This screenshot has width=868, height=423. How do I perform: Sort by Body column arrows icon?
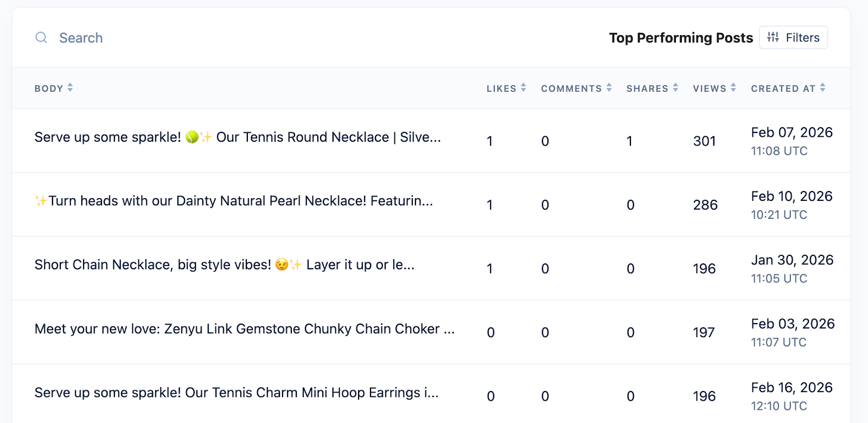tap(70, 87)
